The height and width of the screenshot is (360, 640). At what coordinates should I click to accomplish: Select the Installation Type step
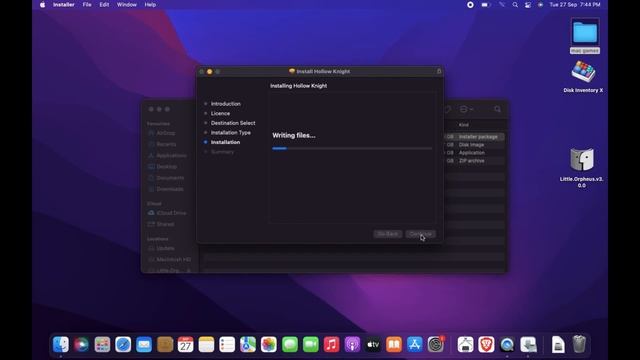coord(231,133)
